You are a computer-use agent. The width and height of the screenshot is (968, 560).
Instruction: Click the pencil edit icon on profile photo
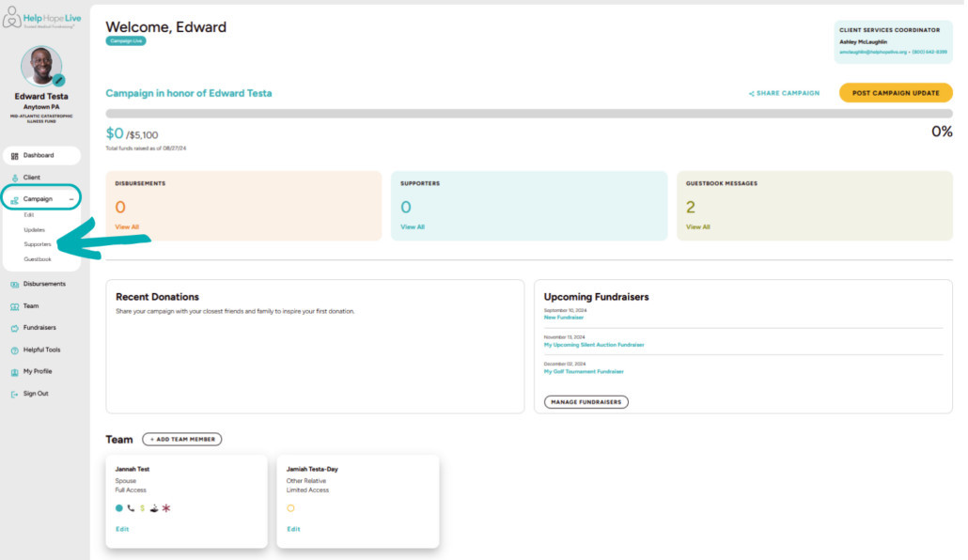tap(58, 80)
